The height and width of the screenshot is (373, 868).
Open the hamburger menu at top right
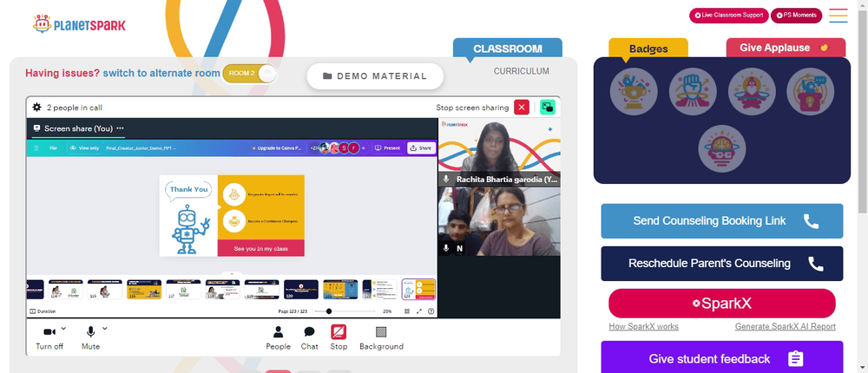click(838, 16)
